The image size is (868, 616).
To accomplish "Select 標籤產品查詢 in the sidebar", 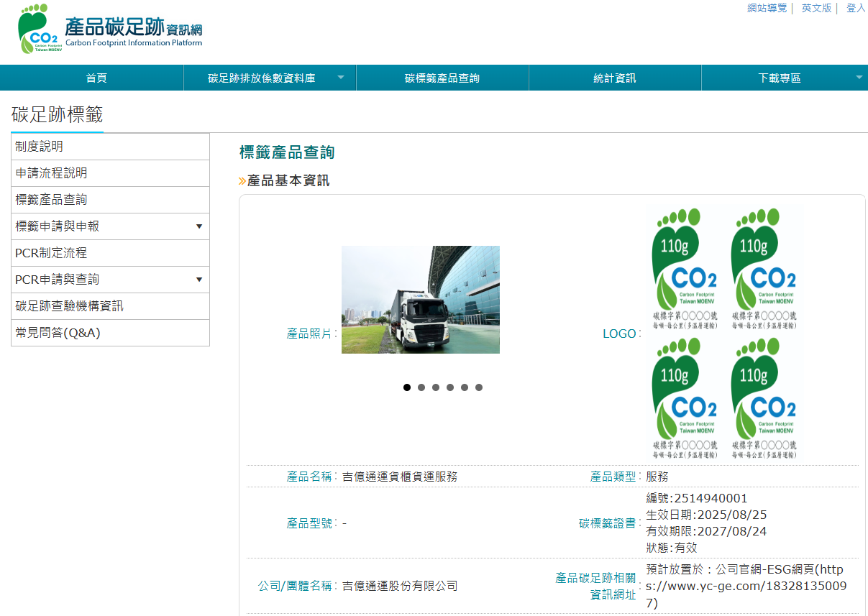I will (x=110, y=200).
